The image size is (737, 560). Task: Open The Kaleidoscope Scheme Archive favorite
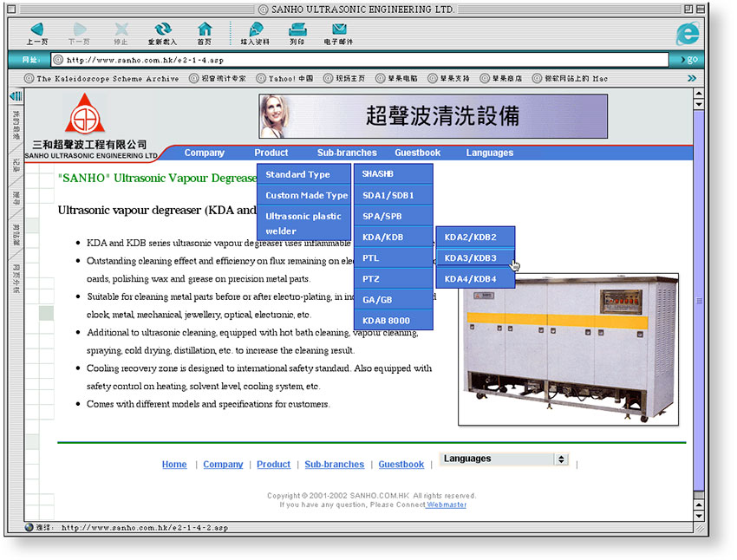coord(101,79)
